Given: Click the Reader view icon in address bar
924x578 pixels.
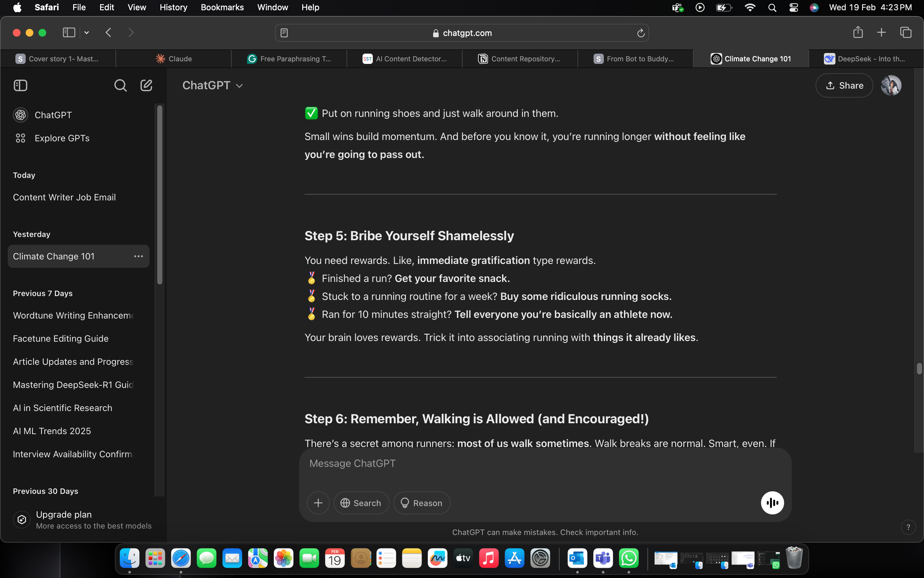Looking at the screenshot, I should point(284,33).
